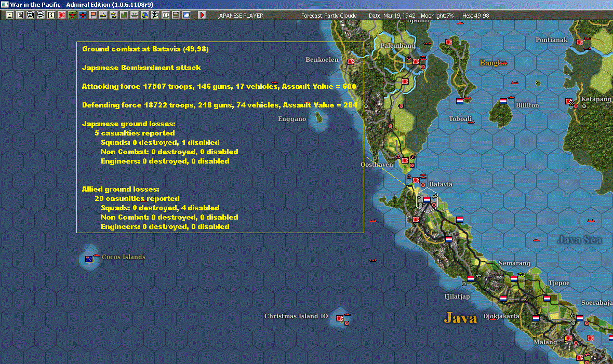The width and height of the screenshot is (613, 364).
Task: Click 'Squads: 0 destroyed, 4 disabled' line
Action: pos(160,208)
